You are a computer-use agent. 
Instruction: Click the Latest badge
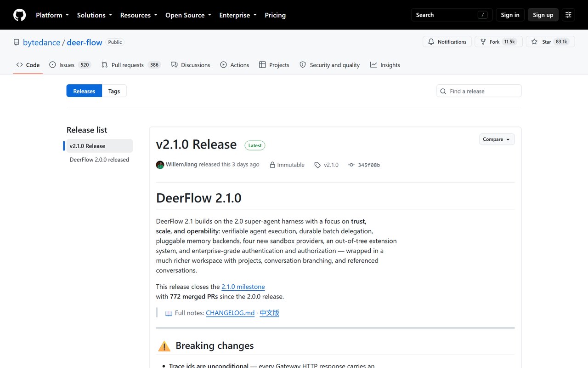[255, 145]
